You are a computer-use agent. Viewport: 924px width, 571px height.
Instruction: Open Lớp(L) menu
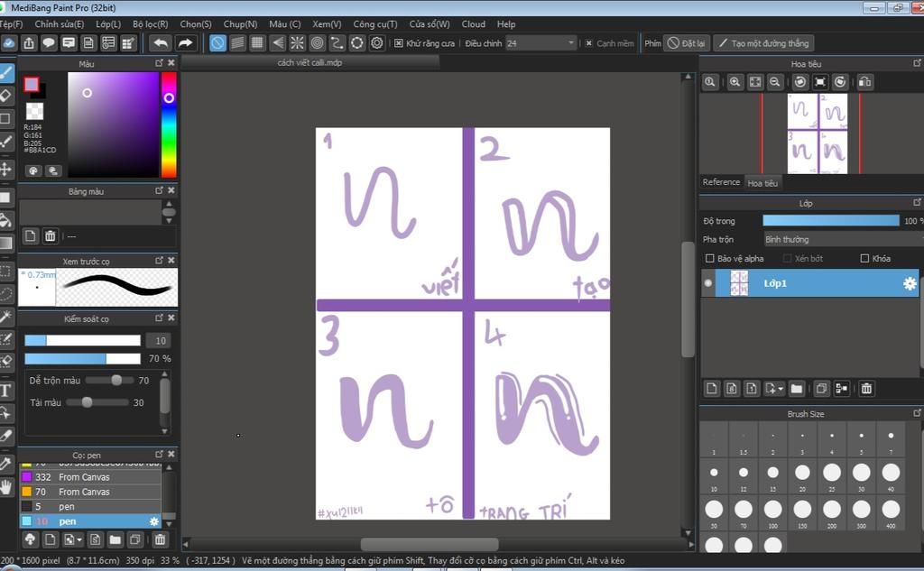[x=108, y=24]
